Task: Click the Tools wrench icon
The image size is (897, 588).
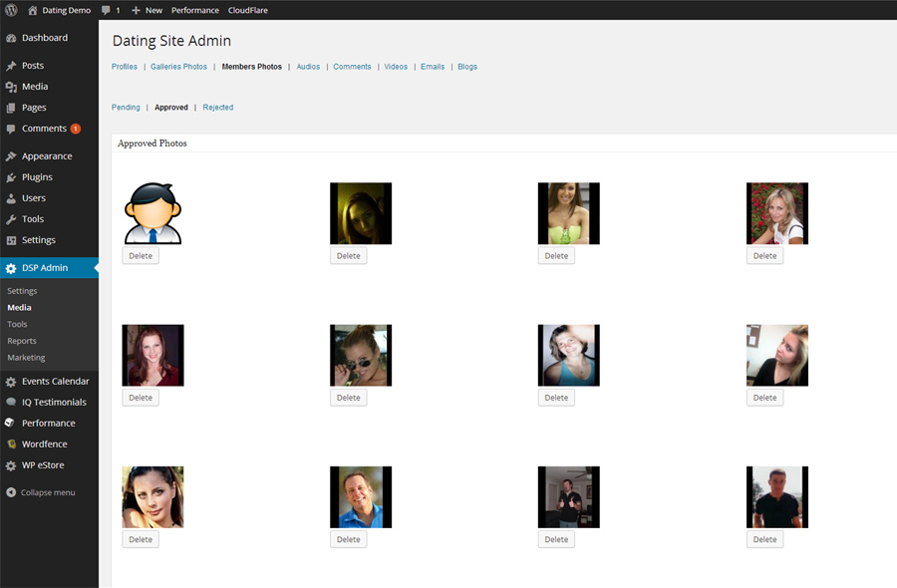Action: coord(11,219)
